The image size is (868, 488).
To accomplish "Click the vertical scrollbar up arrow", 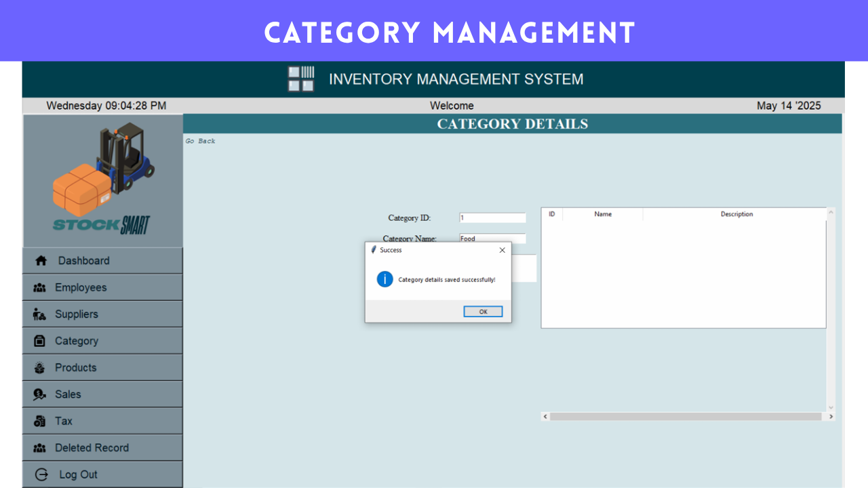I will [x=831, y=212].
